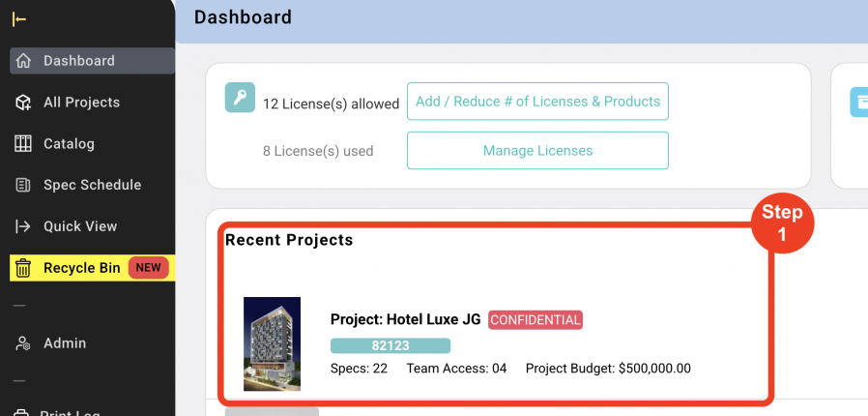
Task: Click the Project: Hotel Luxe JG title
Action: pos(405,319)
